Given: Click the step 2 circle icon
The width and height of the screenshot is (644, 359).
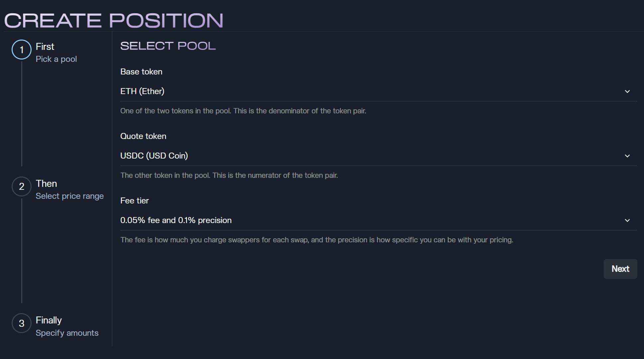Looking at the screenshot, I should (x=22, y=186).
